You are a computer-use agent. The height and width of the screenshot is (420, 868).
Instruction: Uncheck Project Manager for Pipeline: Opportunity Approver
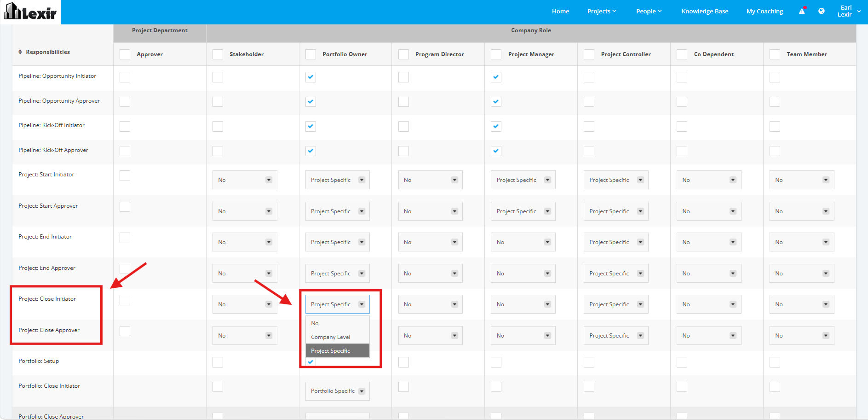(496, 102)
